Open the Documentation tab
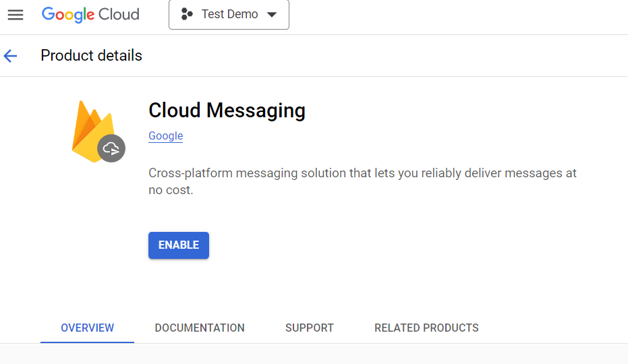The height and width of the screenshot is (364, 628). 200,328
